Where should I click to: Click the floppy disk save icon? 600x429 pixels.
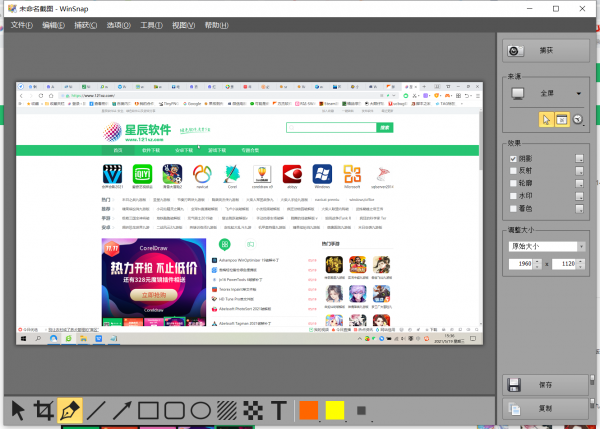514,385
